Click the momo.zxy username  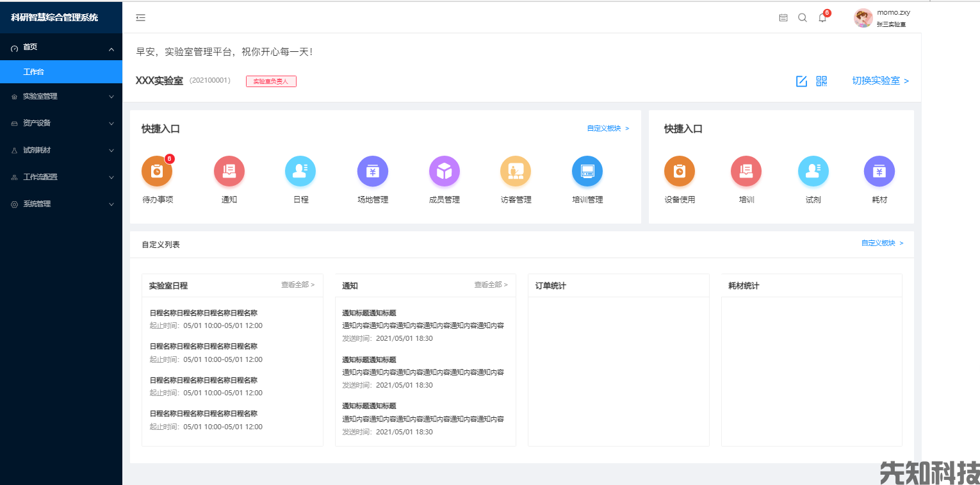(x=894, y=12)
